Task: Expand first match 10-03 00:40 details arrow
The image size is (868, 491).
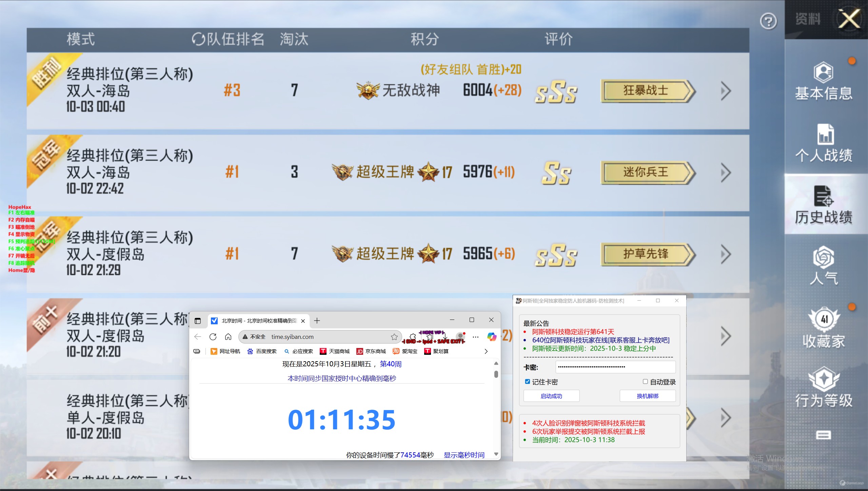Action: coord(725,91)
